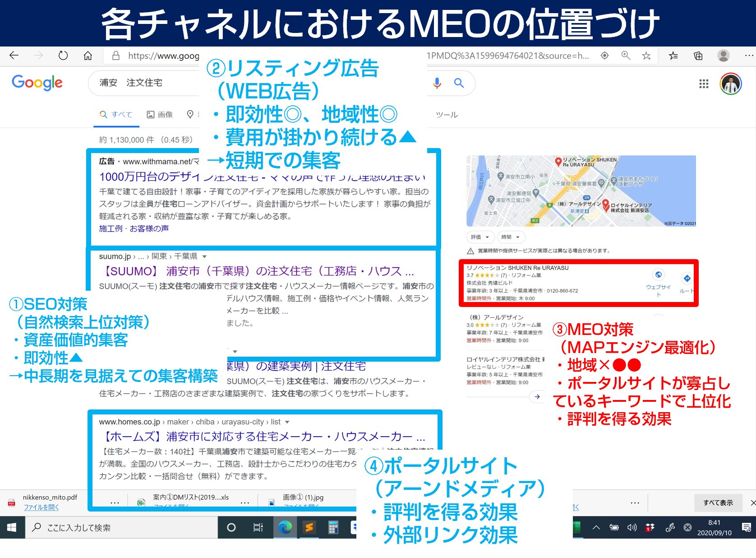Open the notification center icon
The width and height of the screenshot is (756, 558).
click(746, 527)
